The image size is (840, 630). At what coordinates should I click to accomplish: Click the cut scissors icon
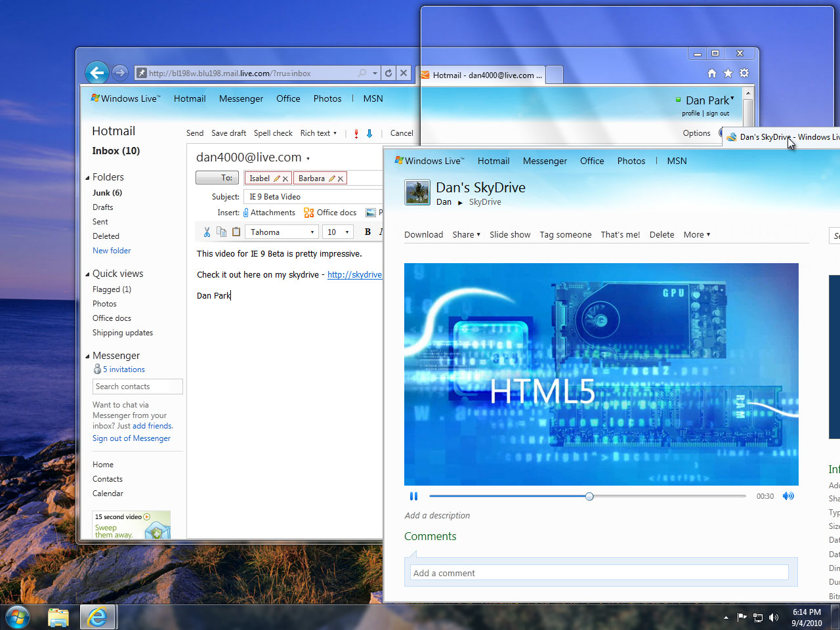click(x=207, y=232)
